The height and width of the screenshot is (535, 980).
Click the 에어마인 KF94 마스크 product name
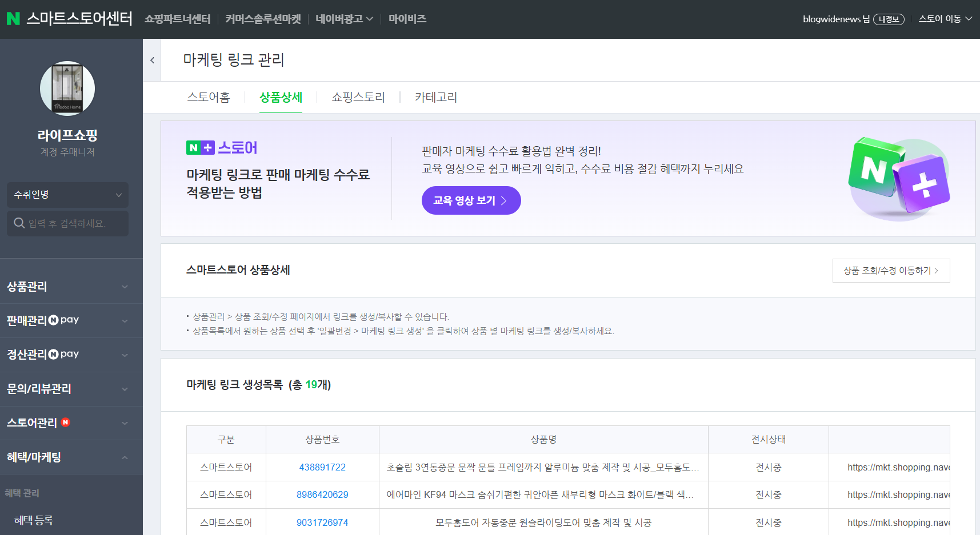540,494
